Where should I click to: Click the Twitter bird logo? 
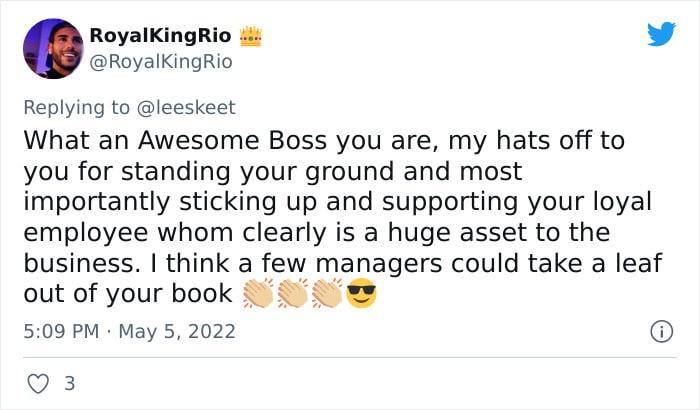click(661, 33)
